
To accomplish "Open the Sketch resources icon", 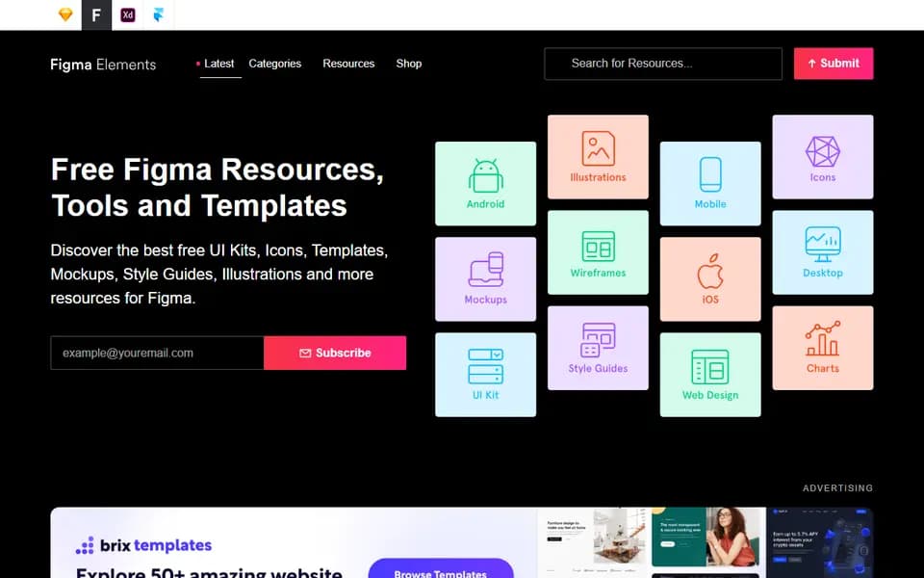I will point(65,14).
